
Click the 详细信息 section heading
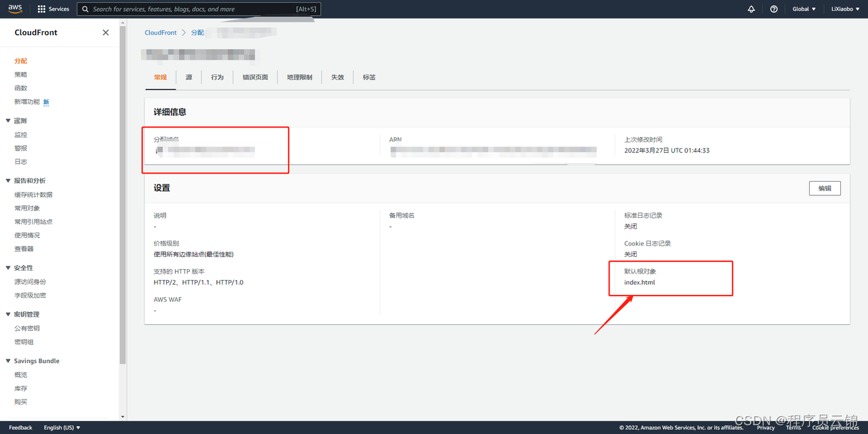170,112
